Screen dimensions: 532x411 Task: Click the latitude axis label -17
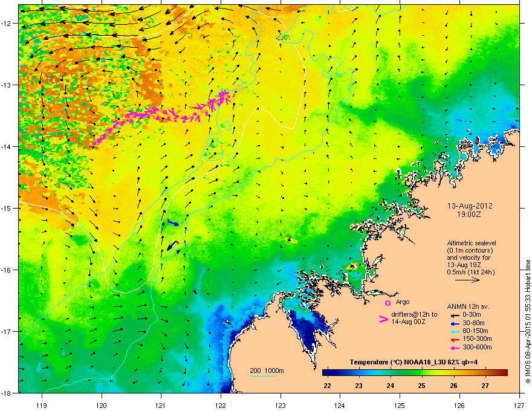[x=6, y=331]
